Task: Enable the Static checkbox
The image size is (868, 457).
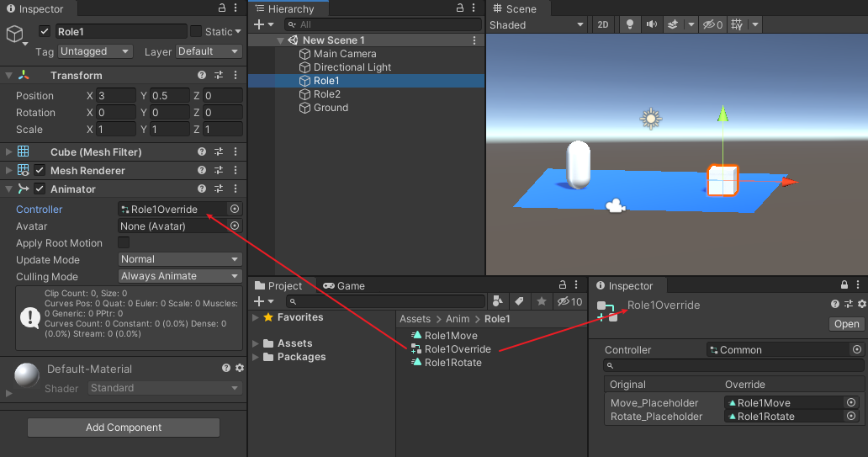Action: point(196,31)
